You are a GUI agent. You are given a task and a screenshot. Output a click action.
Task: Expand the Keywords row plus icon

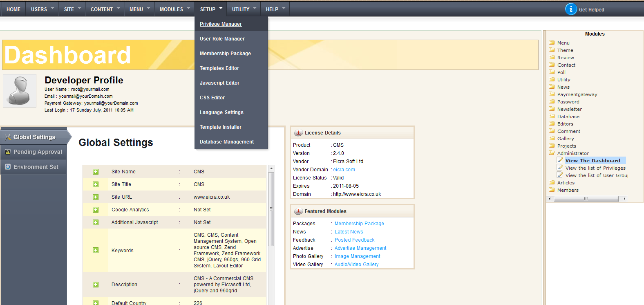(96, 250)
